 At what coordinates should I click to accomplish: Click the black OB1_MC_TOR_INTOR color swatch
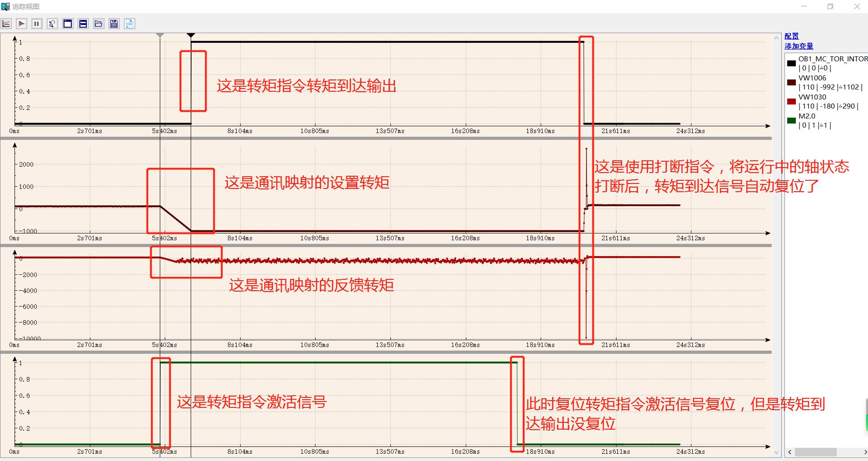click(x=792, y=63)
